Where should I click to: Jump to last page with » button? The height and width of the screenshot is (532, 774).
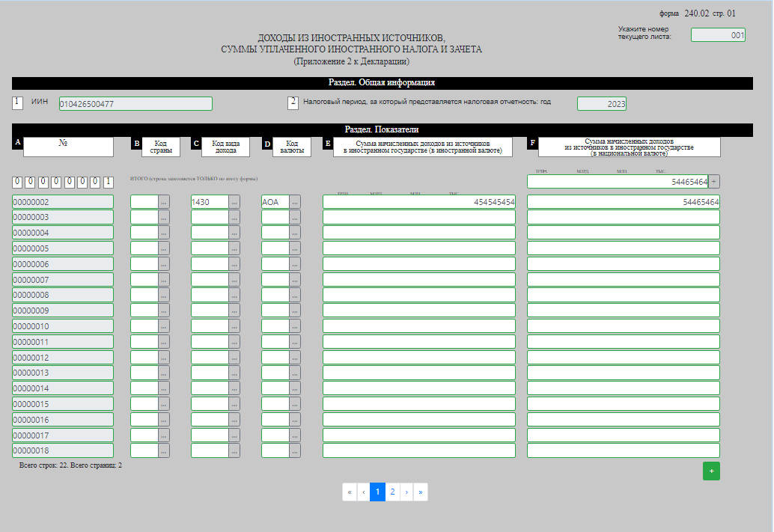(421, 492)
